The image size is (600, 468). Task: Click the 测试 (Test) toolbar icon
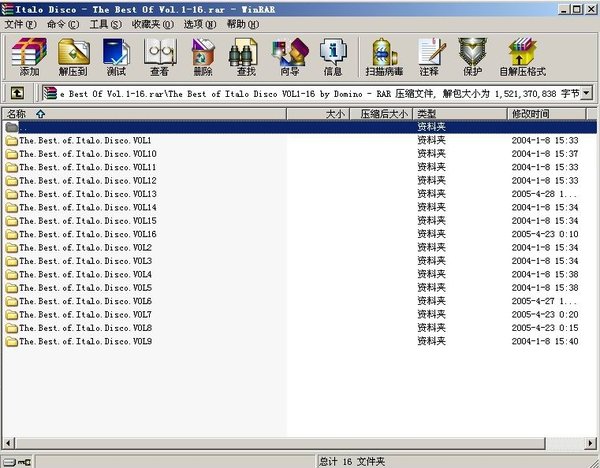click(116, 57)
